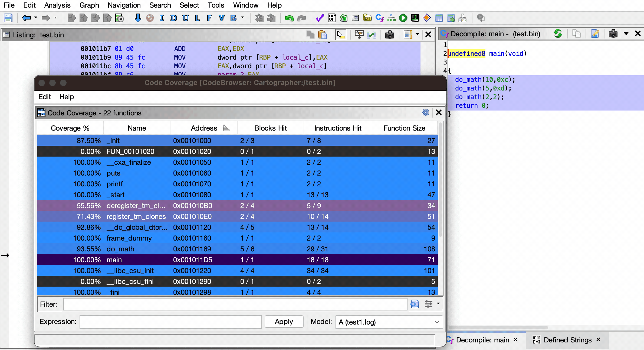Click the coverage percentage column header to sort
Image resolution: width=644 pixels, height=350 pixels.
pyautogui.click(x=70, y=128)
